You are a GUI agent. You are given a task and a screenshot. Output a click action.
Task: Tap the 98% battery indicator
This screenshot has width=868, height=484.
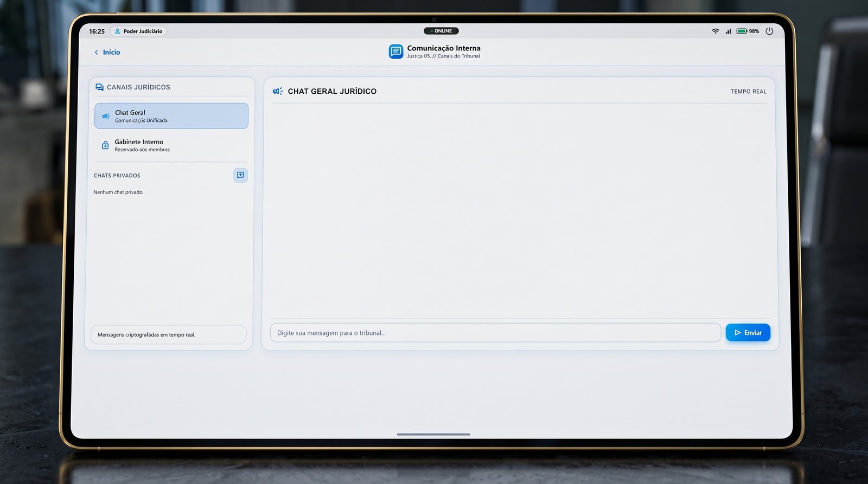[x=748, y=31]
